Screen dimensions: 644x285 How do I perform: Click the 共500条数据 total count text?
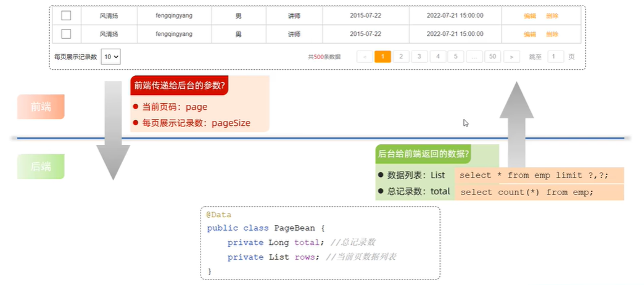324,57
